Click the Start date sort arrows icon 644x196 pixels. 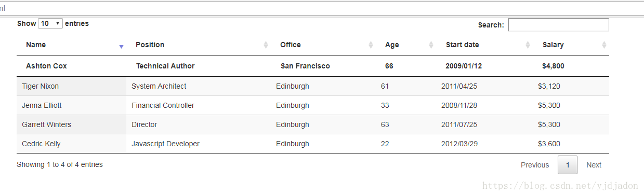[x=528, y=45]
